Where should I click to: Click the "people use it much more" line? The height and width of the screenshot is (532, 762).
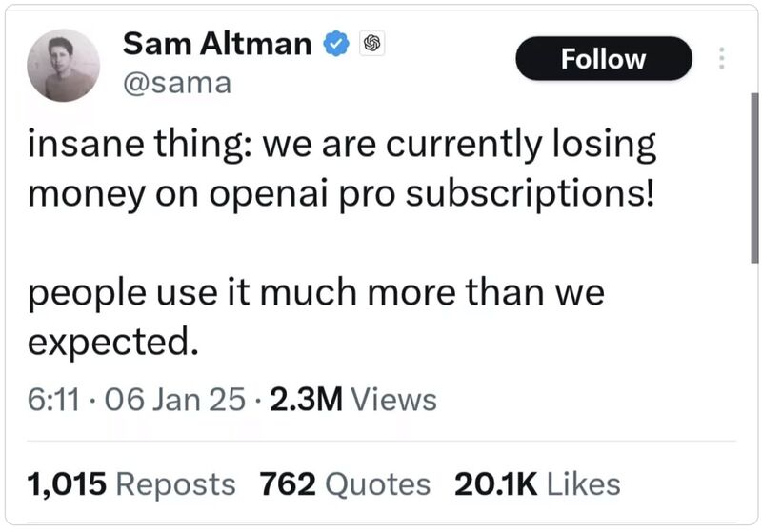pos(315,292)
